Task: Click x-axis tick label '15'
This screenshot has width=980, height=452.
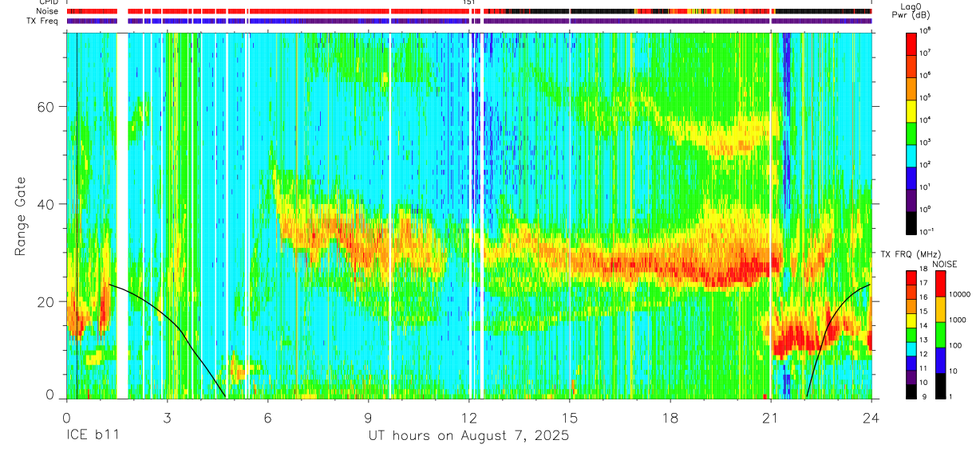Action: (570, 417)
